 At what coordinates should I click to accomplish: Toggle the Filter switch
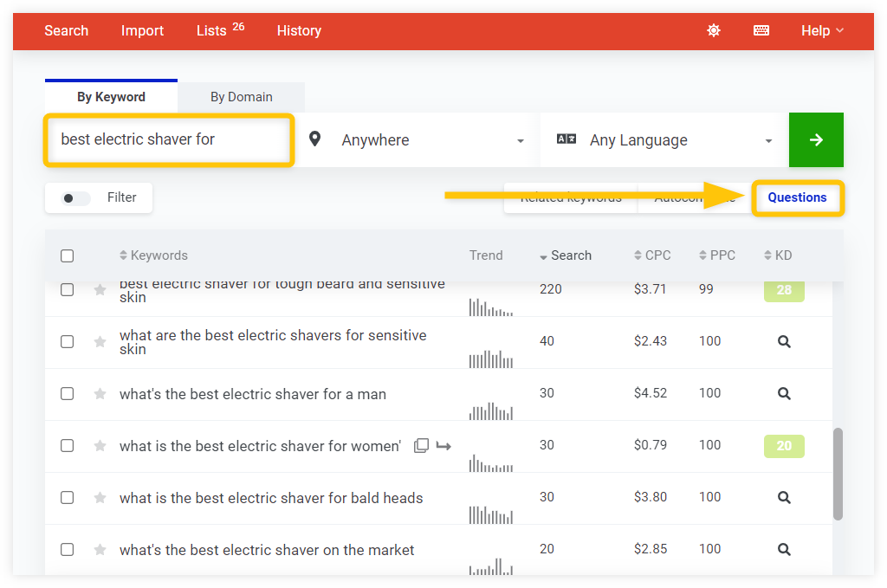pos(77,198)
